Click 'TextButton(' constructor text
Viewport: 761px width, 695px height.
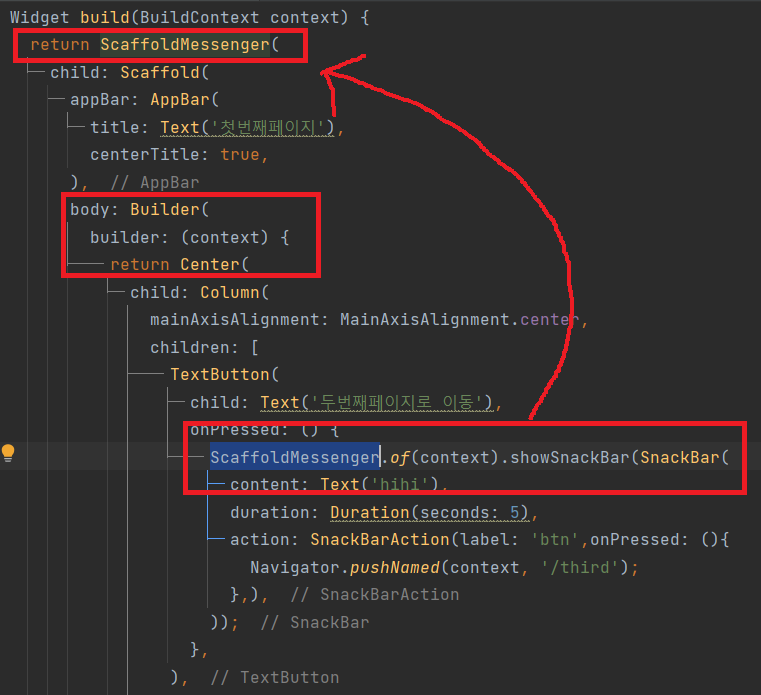[x=224, y=374]
